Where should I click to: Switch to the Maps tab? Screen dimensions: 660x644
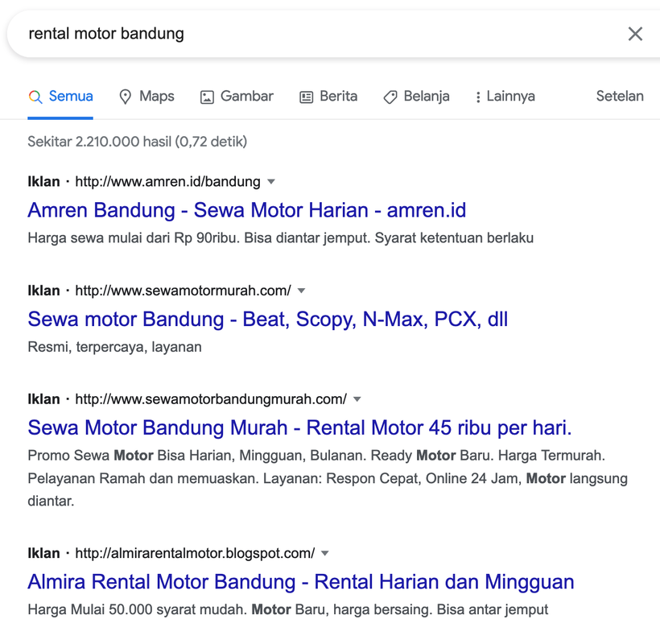coord(156,97)
